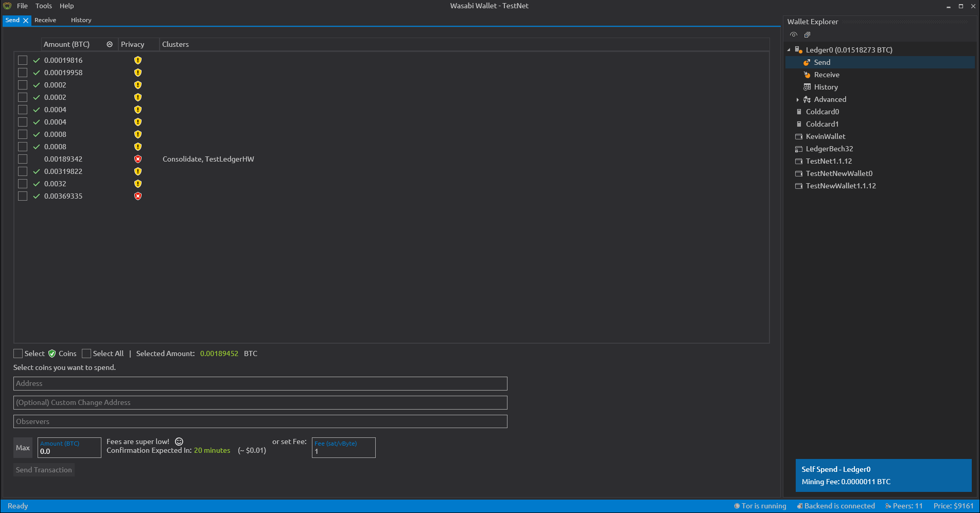980x513 pixels.
Task: Click the Custom Change Address field
Action: click(260, 402)
